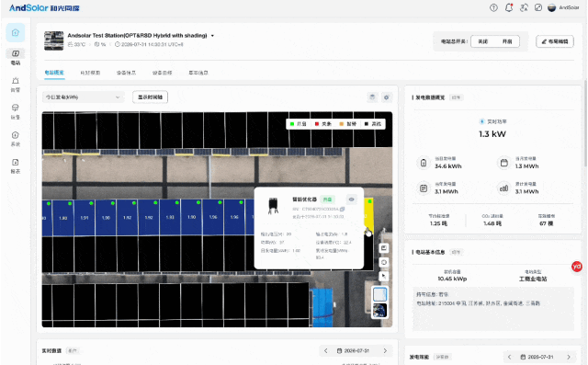This screenshot has height=365, width=588.
Task: Click the orange legend swatch
Action: click(x=342, y=124)
